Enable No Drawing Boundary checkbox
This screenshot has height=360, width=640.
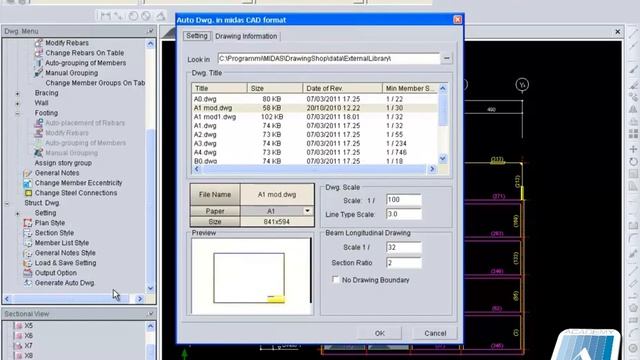pyautogui.click(x=336, y=280)
